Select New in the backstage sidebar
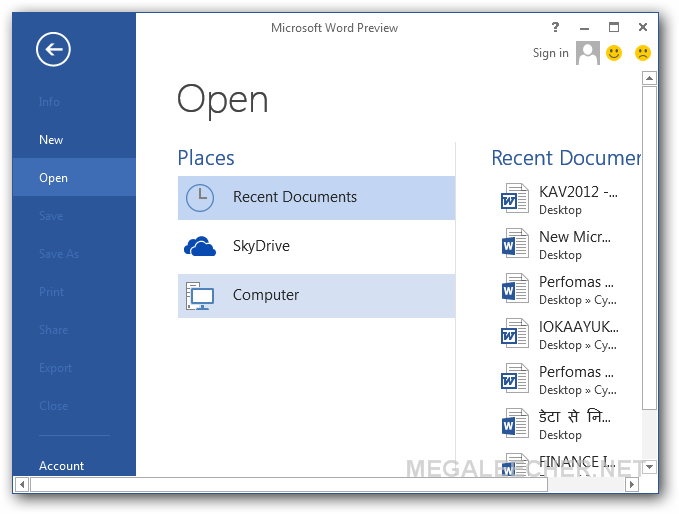 coord(74,139)
